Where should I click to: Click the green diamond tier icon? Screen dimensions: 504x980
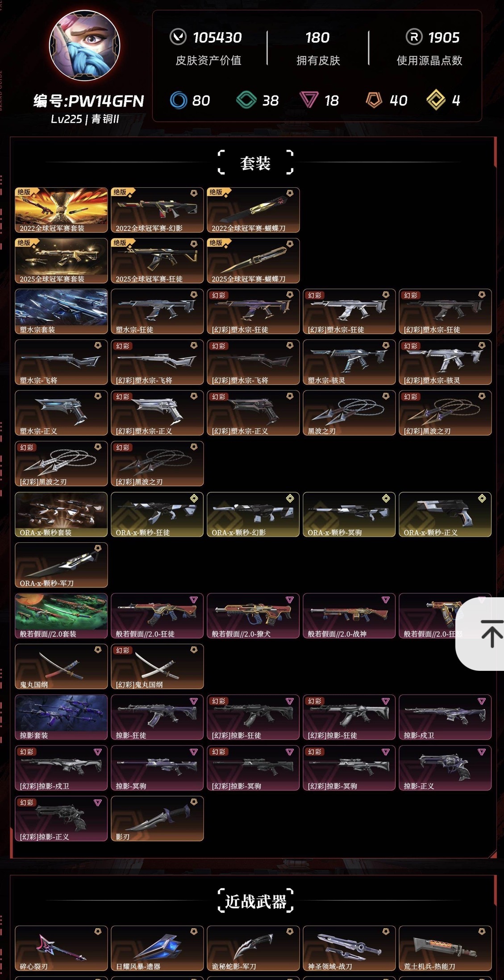coord(246,100)
